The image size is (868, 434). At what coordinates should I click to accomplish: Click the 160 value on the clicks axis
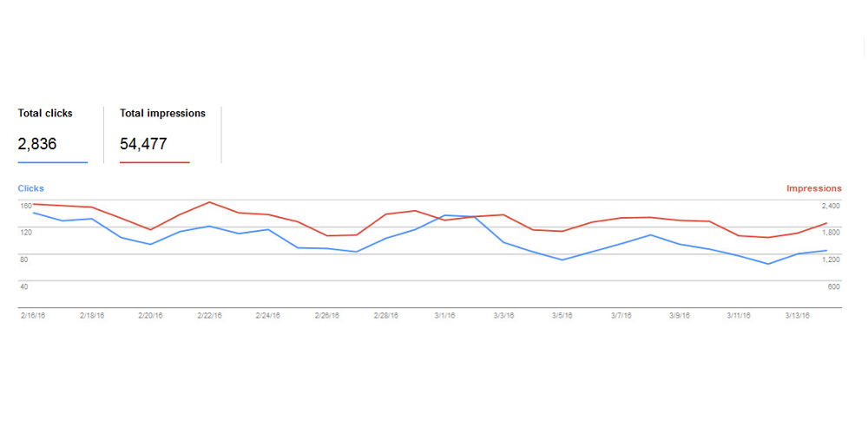pos(24,206)
